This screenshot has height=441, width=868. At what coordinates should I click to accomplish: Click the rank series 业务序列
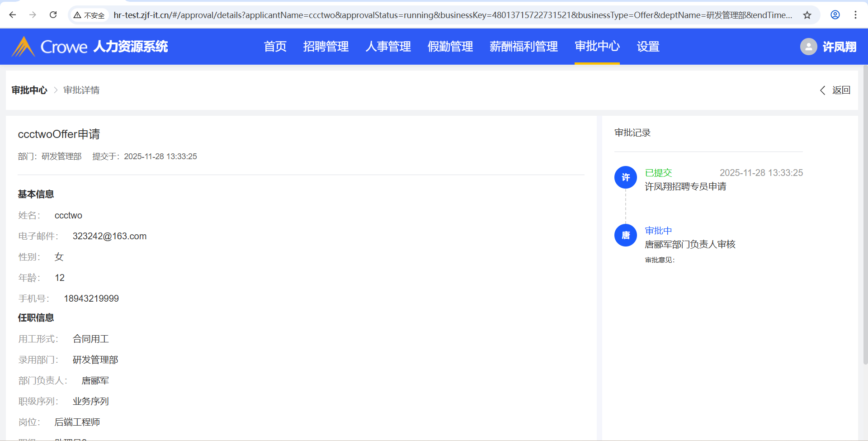pos(91,401)
